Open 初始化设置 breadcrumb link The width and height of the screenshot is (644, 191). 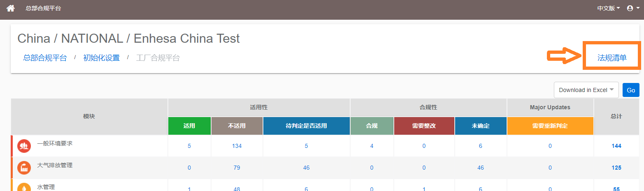click(101, 58)
